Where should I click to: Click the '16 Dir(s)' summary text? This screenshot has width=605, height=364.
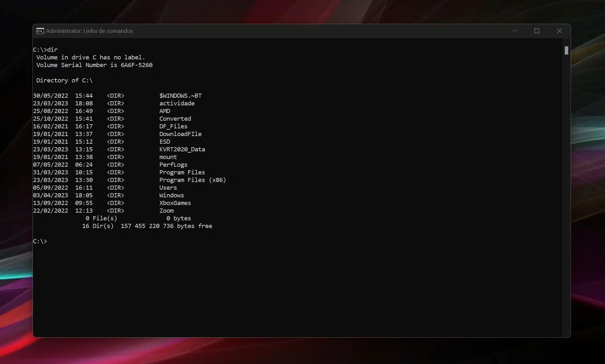coord(98,226)
